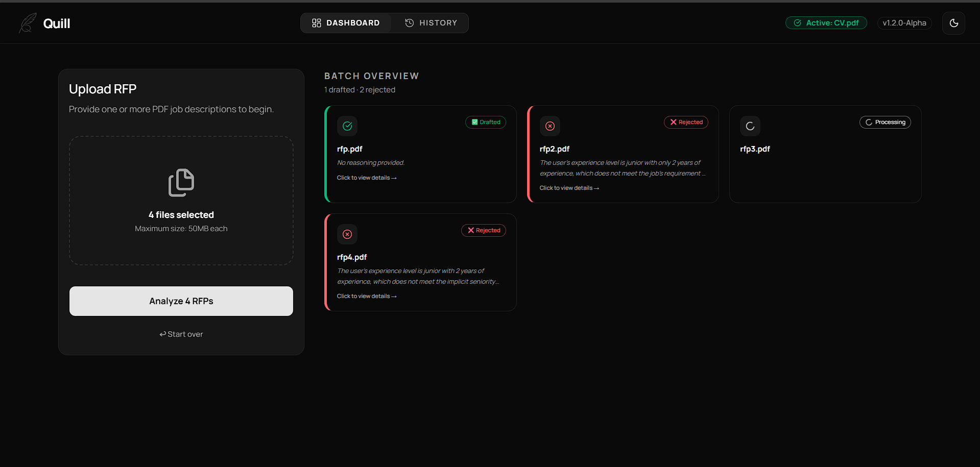Viewport: 980px width, 467px height.
Task: Open rfp.pdf 'Click to view details' link
Action: tap(367, 178)
